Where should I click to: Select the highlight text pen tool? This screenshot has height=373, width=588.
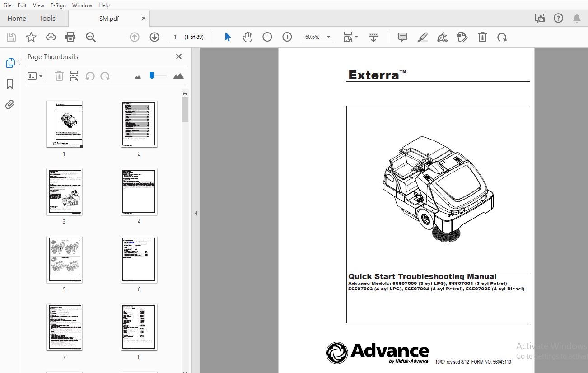pos(423,37)
